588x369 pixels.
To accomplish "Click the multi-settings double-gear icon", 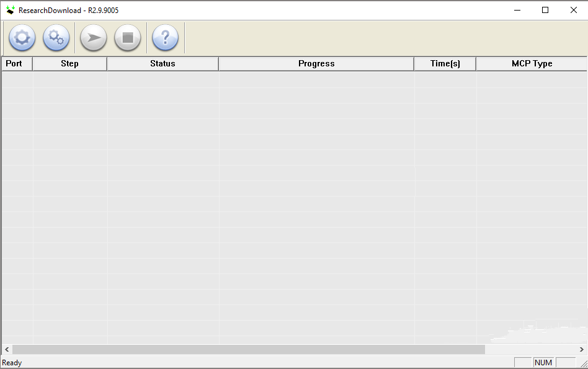I will click(56, 38).
